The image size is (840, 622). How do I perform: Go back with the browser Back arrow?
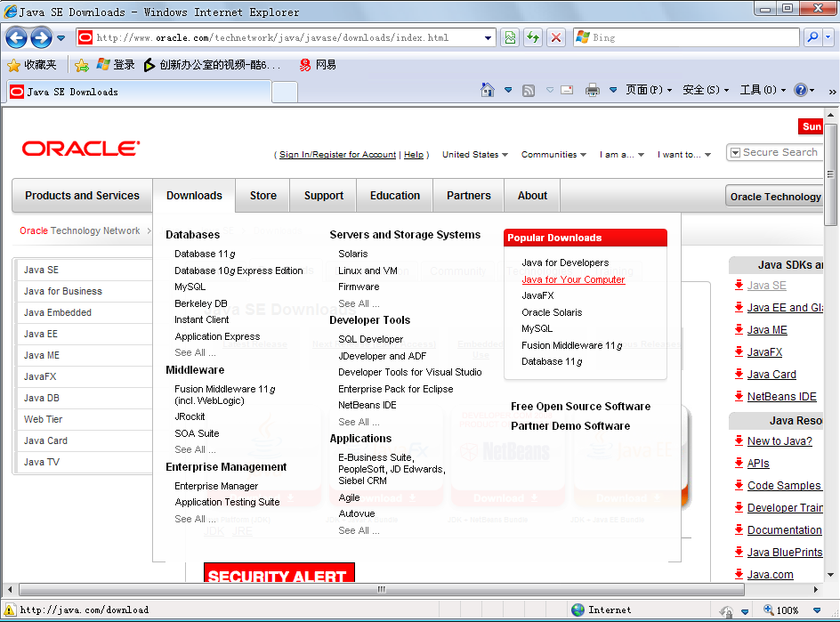16,38
